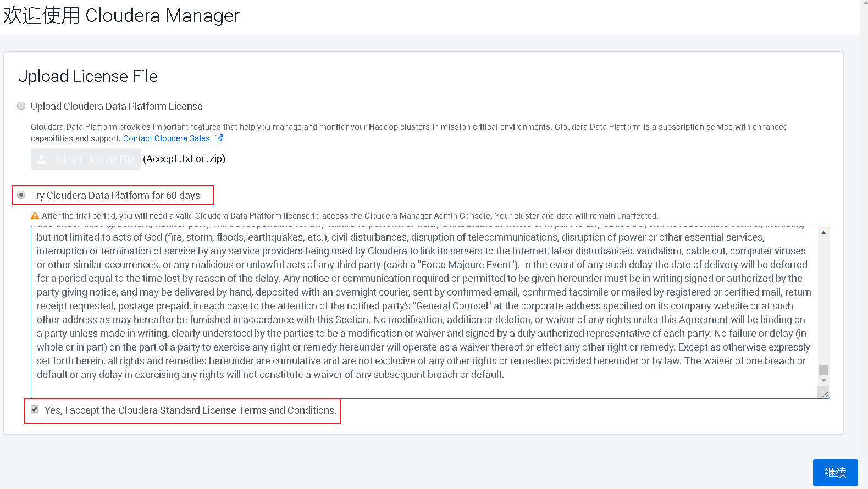Click the 欢迎使用 Cloudera Manager page title
868x489 pixels.
pos(121,16)
